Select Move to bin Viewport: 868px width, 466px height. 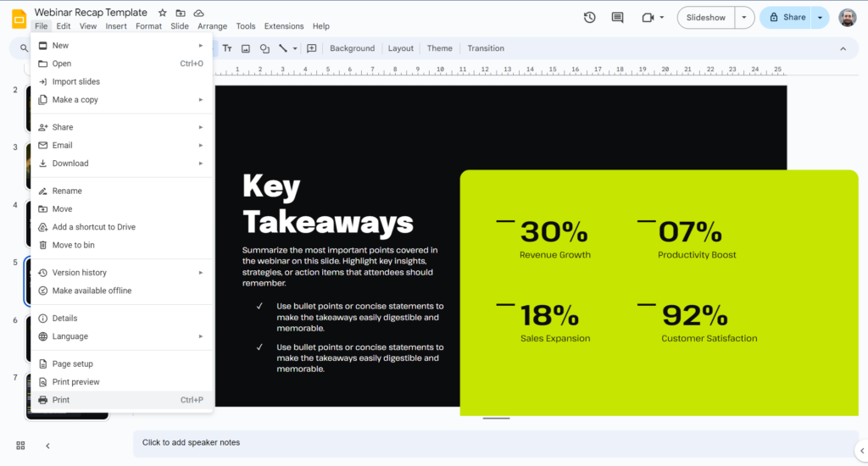[x=121, y=245]
